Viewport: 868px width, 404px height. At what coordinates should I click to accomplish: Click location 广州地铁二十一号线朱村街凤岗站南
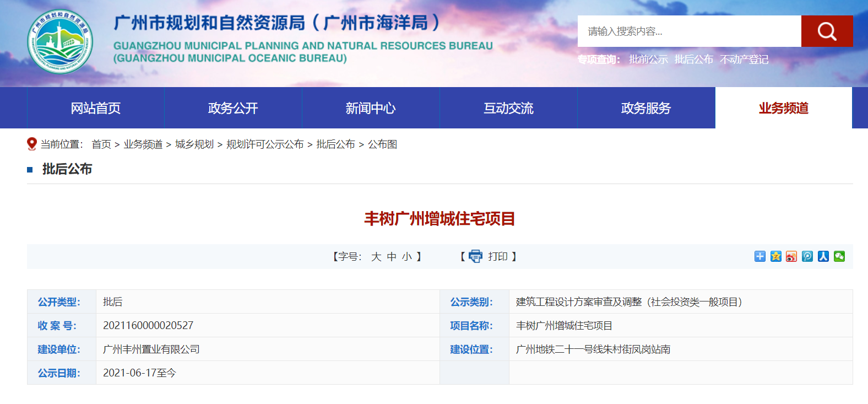(x=593, y=349)
